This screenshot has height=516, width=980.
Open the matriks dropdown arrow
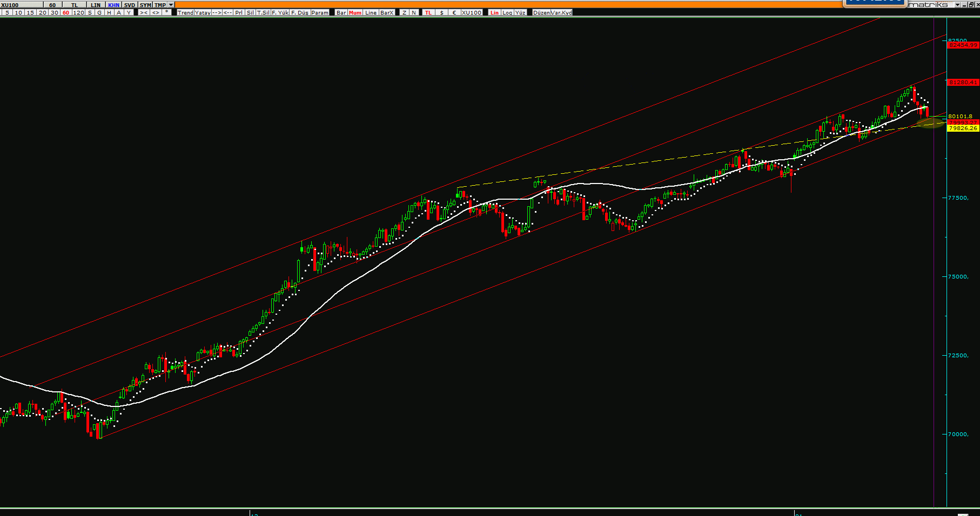point(958,5)
